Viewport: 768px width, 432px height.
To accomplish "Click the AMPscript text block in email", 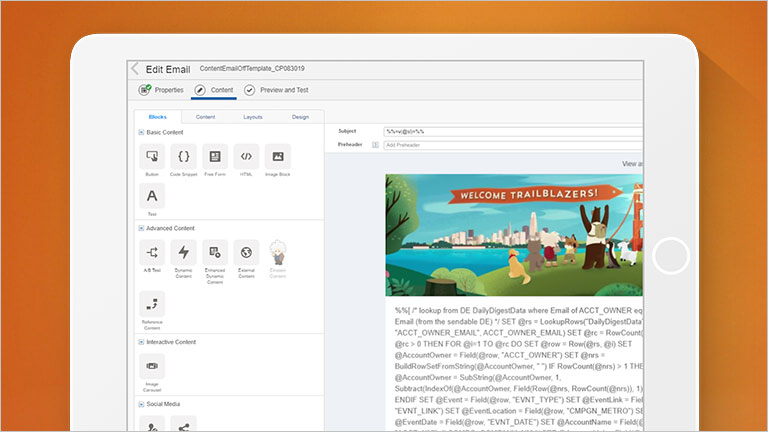I will click(x=519, y=367).
